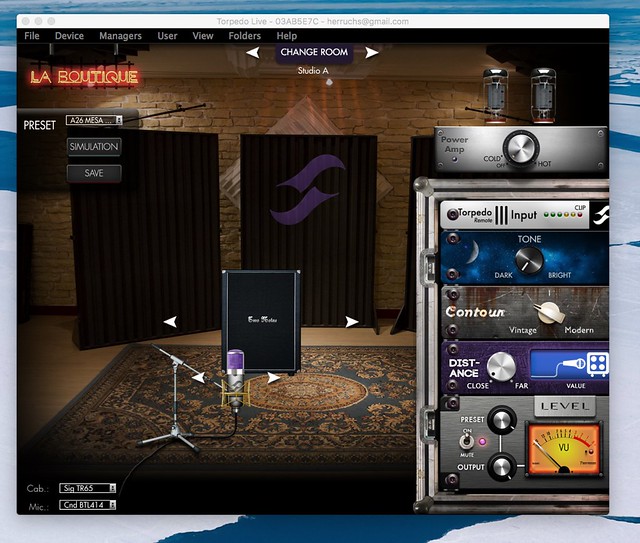Click the 'COLD' label on Power Amp
Image resolution: width=640 pixels, height=543 pixels.
pyautogui.click(x=492, y=158)
